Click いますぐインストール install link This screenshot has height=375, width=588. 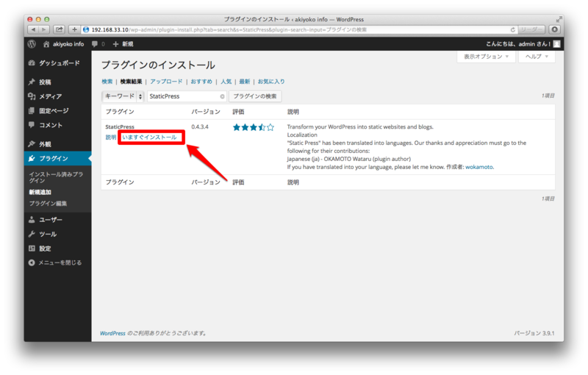pos(149,137)
